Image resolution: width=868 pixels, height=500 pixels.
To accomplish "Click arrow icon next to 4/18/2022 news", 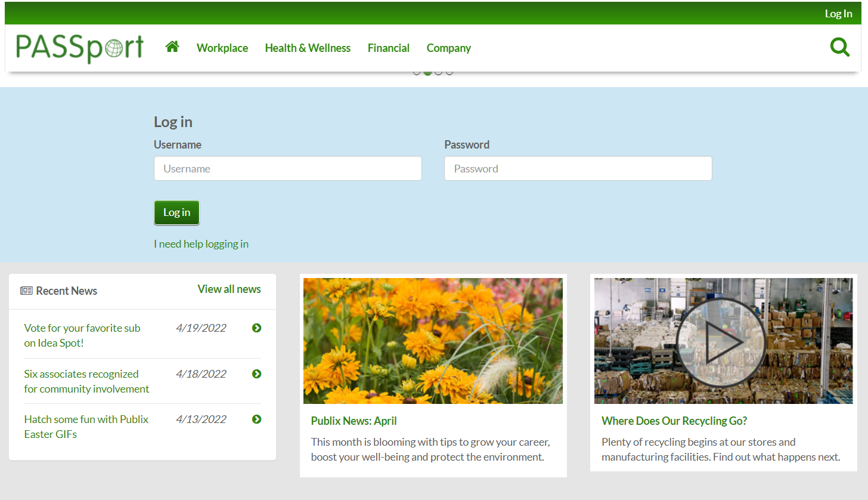I will point(257,374).
